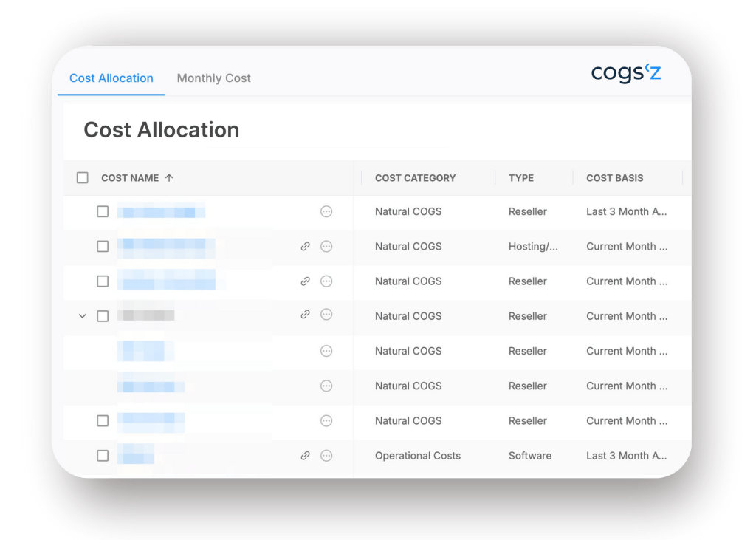Click the COST BASIS column header
The height and width of the screenshot is (540, 756).
tap(614, 178)
